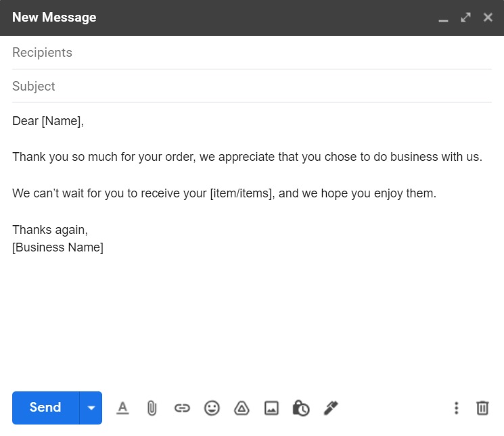Close the New Message window
Screen dimensions: 504x436
[488, 18]
